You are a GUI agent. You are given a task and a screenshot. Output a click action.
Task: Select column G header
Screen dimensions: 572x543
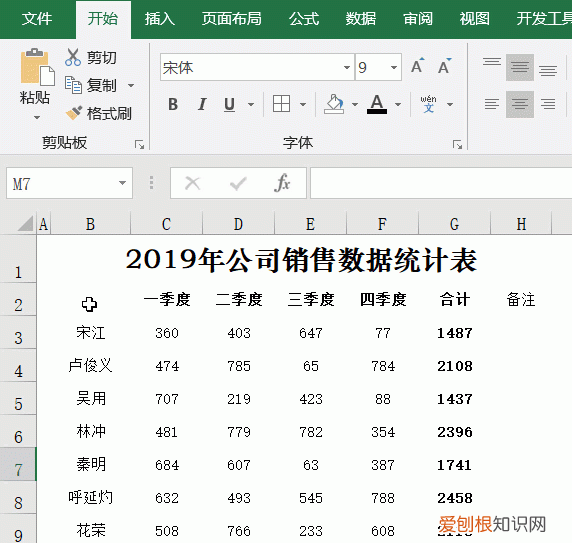click(454, 224)
